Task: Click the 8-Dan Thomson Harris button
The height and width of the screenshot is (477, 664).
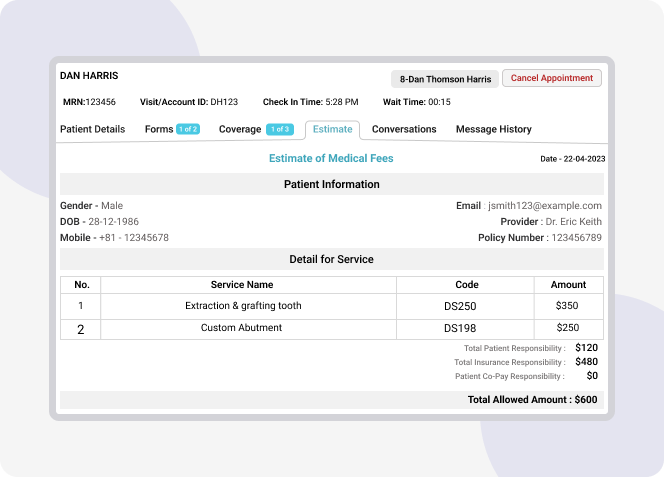Action: [445, 79]
